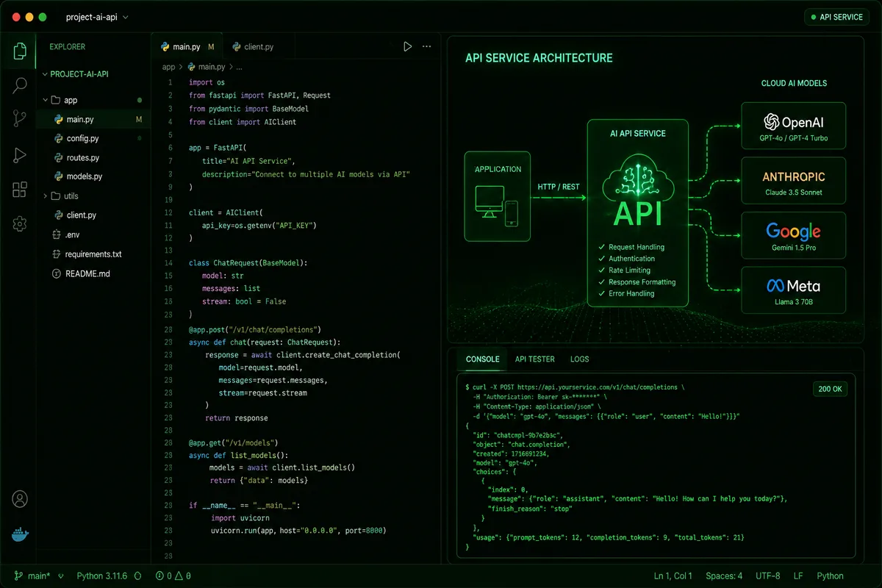Open the Settings gear in sidebar

[20, 224]
